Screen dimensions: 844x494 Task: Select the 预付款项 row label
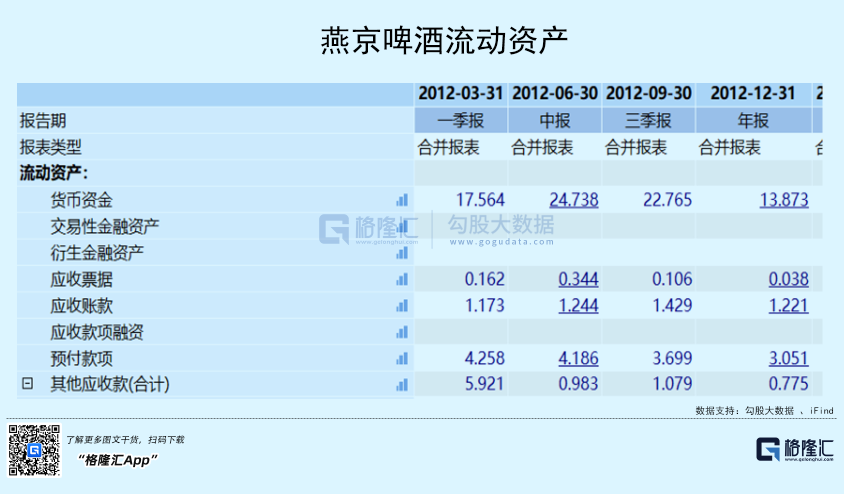tap(82, 358)
